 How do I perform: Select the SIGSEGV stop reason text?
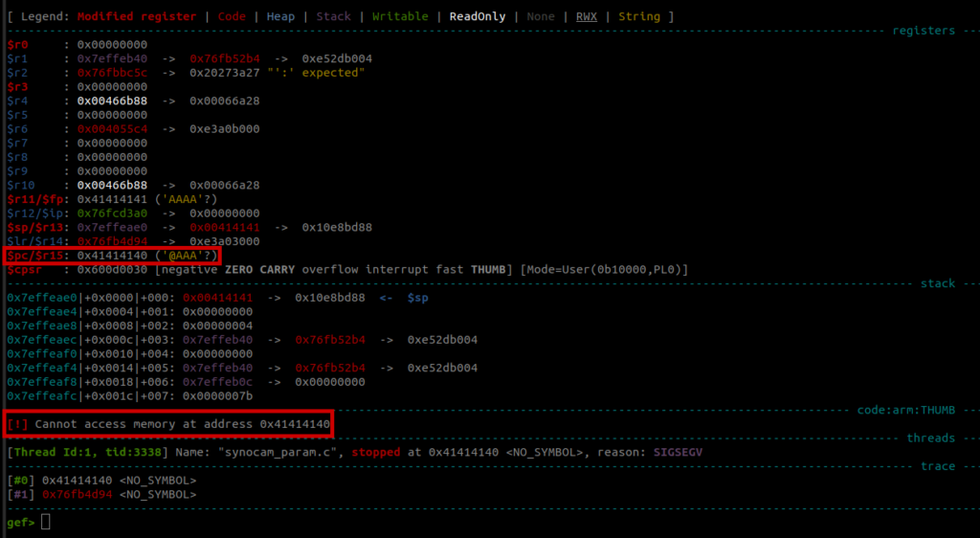tap(658, 452)
